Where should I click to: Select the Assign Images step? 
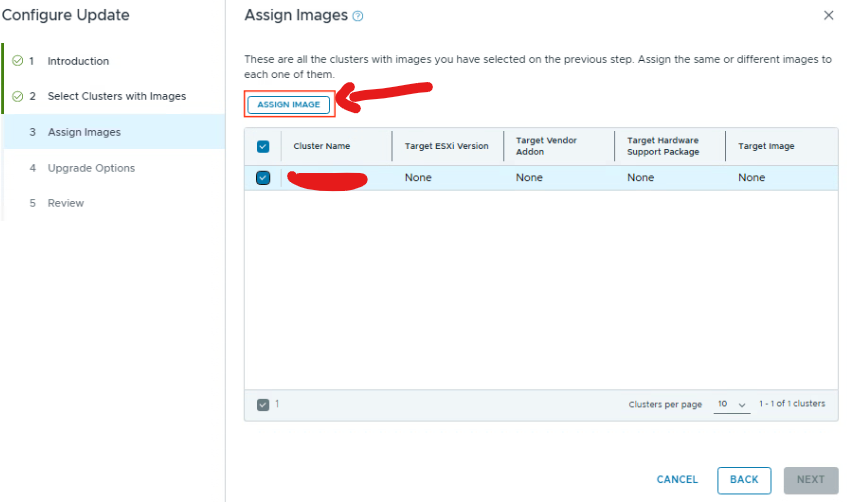click(84, 132)
